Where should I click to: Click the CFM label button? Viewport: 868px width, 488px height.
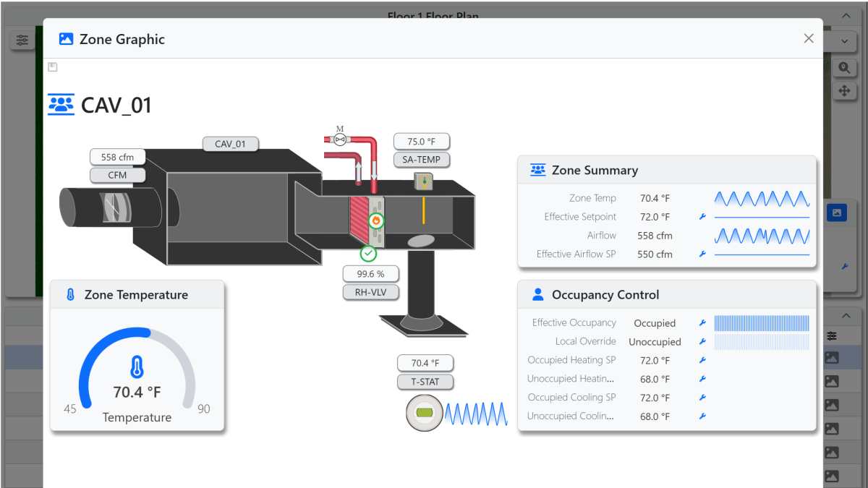point(117,175)
